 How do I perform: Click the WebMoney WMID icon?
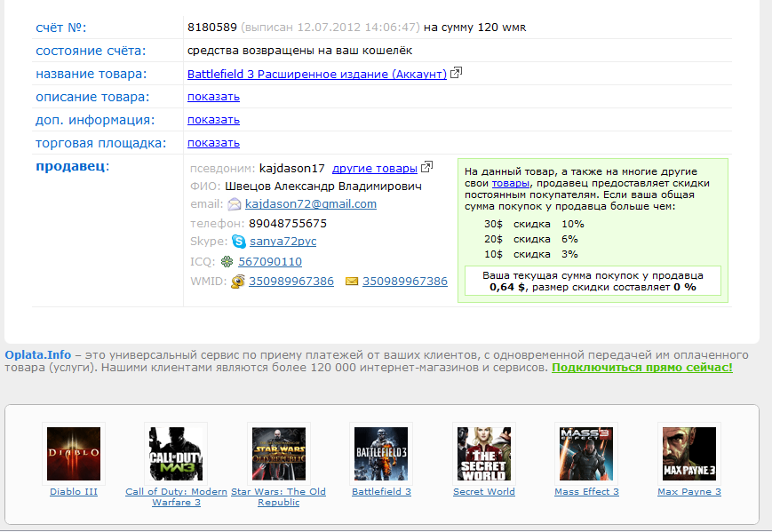click(238, 281)
